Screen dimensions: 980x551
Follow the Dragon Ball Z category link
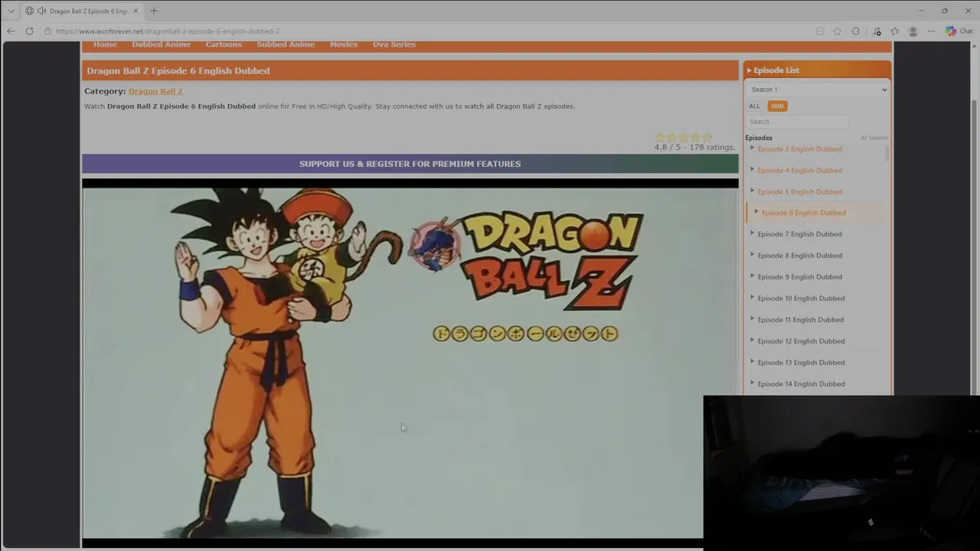tap(155, 91)
